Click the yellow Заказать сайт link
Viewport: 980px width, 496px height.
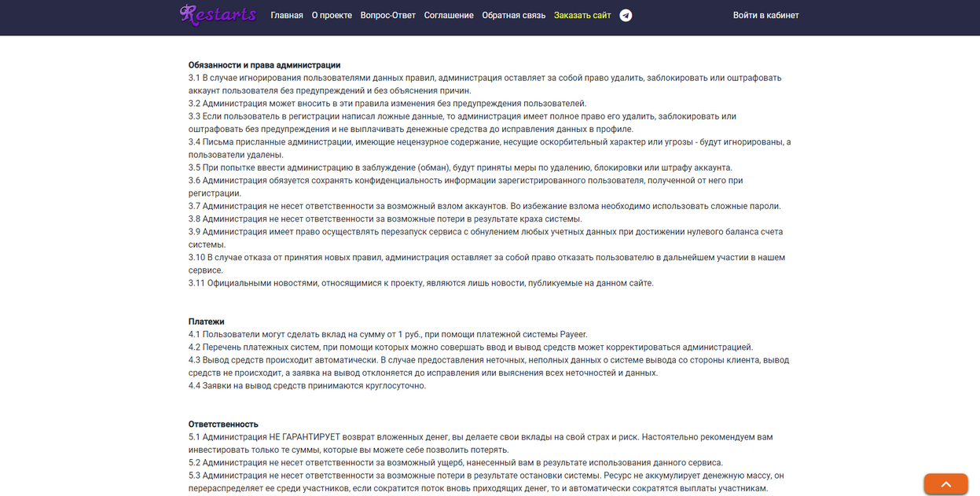(582, 15)
